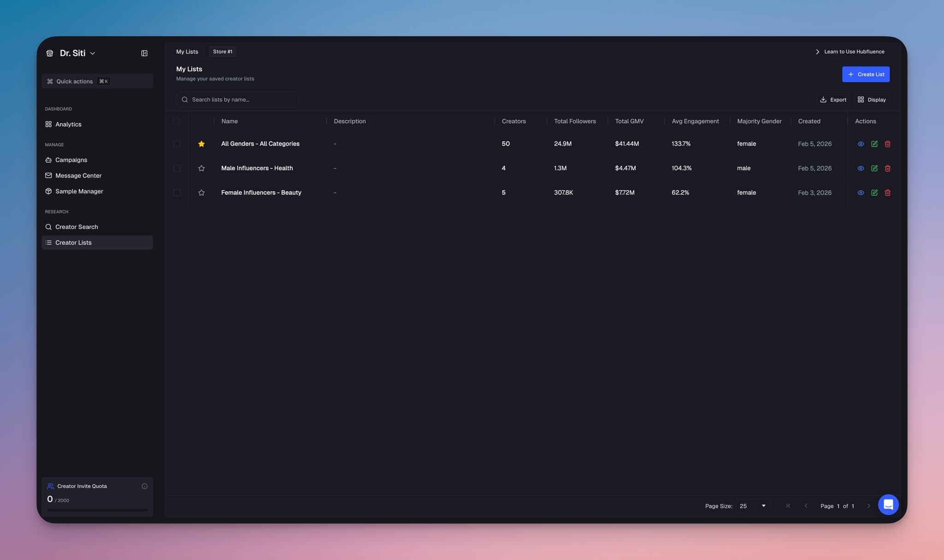
Task: Open the Message Center
Action: (x=78, y=175)
